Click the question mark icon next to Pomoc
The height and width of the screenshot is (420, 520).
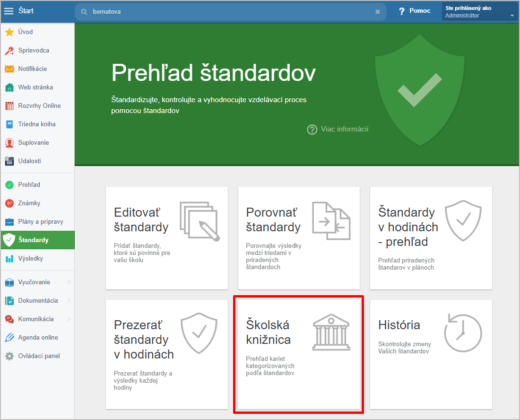coord(402,11)
